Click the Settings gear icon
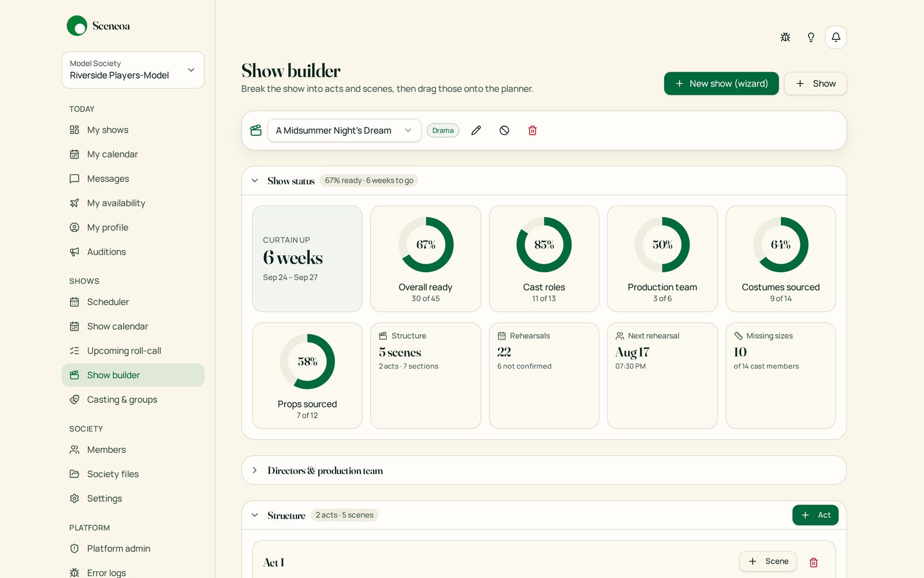Image resolution: width=924 pixels, height=578 pixels. pyautogui.click(x=74, y=498)
